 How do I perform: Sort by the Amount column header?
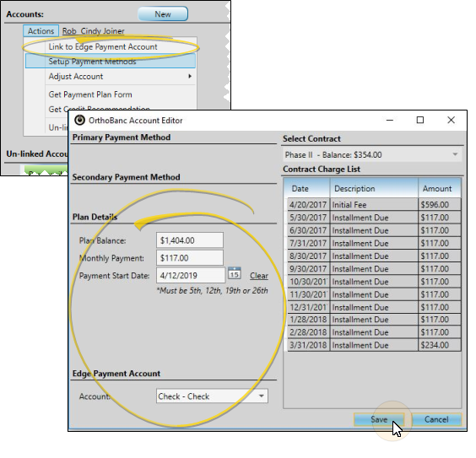pyautogui.click(x=439, y=189)
